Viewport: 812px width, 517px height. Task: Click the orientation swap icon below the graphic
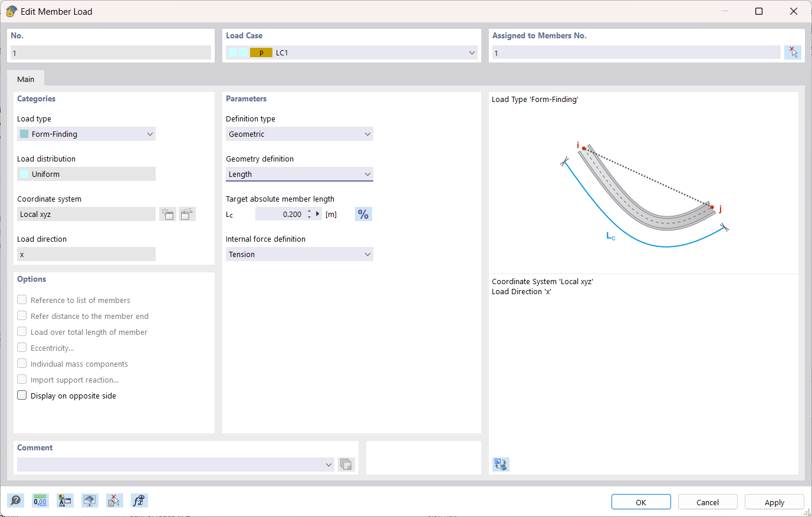click(500, 465)
